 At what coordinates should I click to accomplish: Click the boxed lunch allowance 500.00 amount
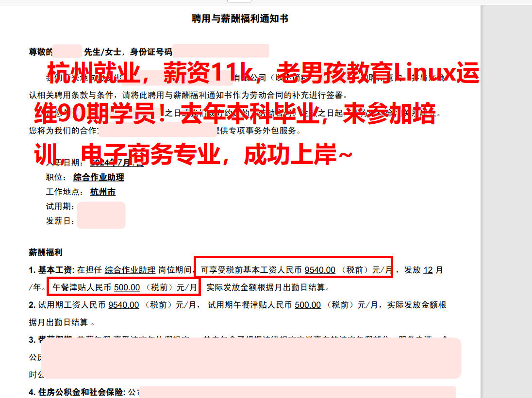pyautogui.click(x=127, y=287)
